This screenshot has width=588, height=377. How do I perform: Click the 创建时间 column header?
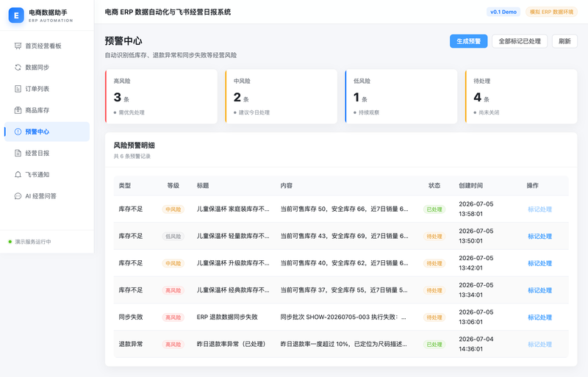470,186
